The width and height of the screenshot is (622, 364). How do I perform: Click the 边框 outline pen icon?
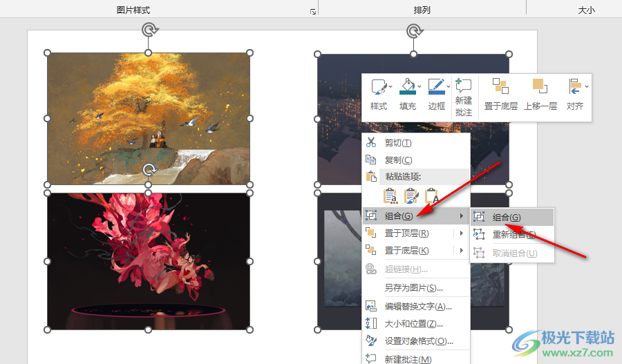click(x=436, y=86)
